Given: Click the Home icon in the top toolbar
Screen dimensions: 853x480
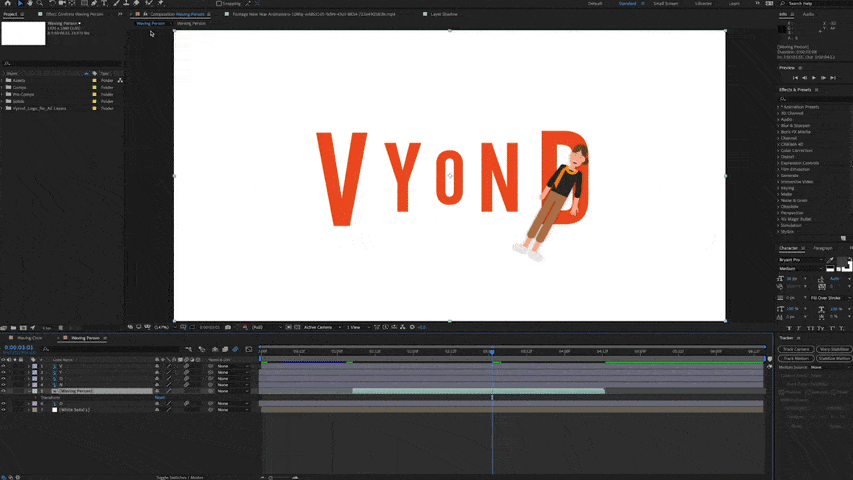Looking at the screenshot, I should click(x=8, y=3).
